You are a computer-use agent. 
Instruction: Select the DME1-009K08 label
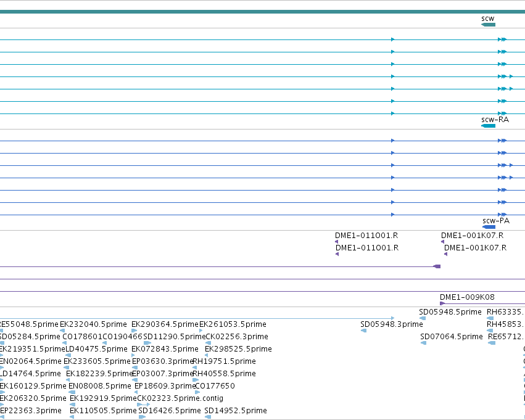[467, 297]
